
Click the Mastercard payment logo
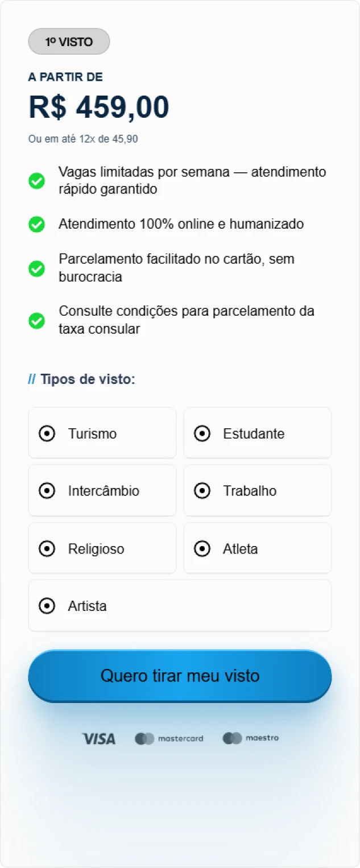pyautogui.click(x=169, y=738)
